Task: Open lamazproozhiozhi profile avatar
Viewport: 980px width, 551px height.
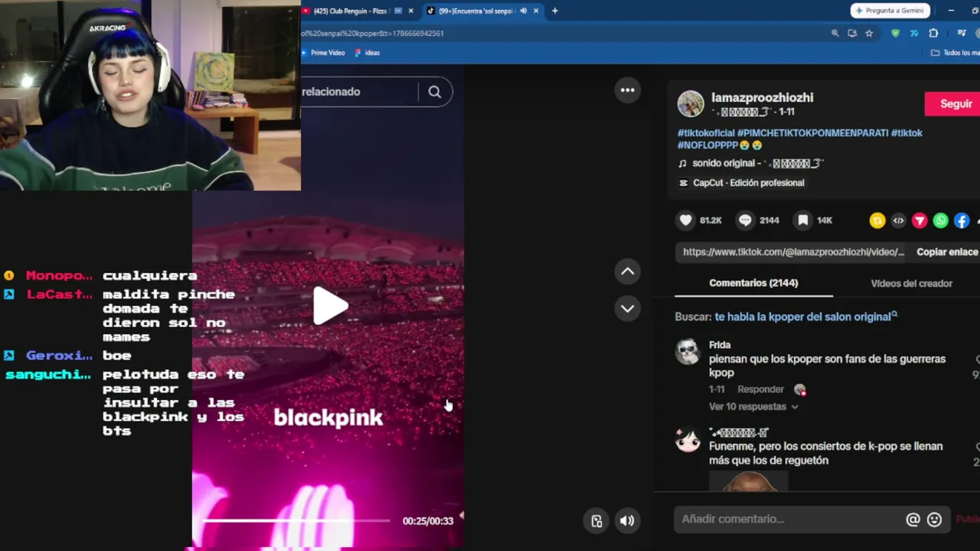Action: (690, 104)
